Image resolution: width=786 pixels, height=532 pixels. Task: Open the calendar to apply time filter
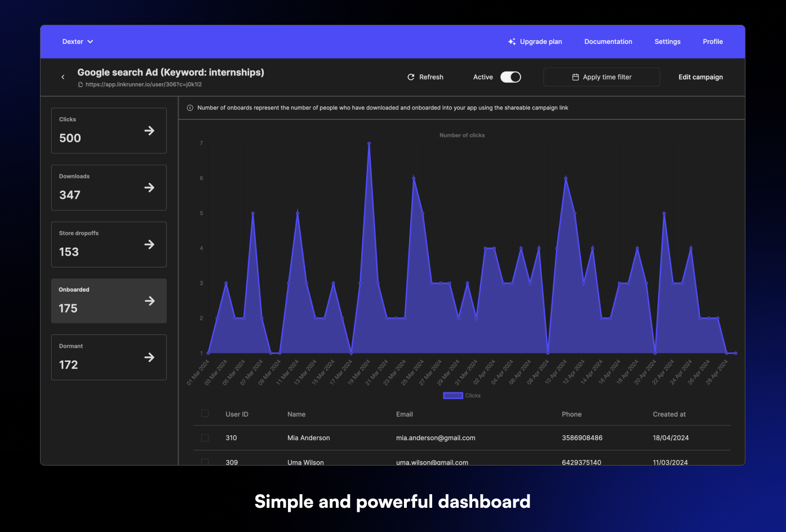click(575, 77)
